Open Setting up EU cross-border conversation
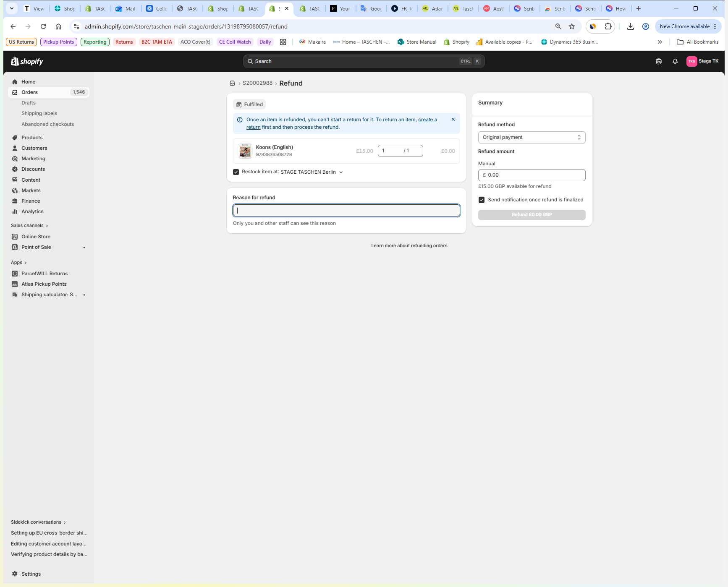Viewport: 728px width, 587px height. (x=49, y=533)
